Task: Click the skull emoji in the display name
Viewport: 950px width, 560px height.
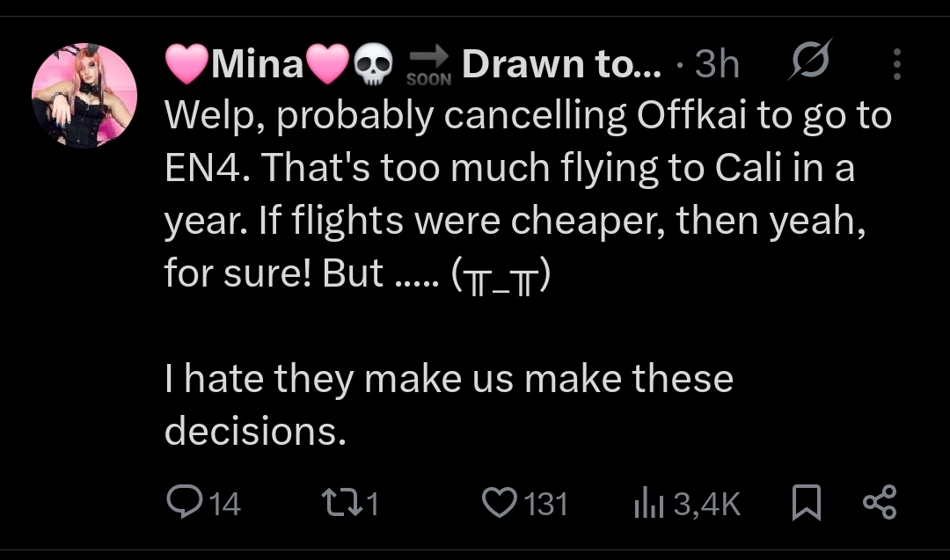Action: point(373,66)
